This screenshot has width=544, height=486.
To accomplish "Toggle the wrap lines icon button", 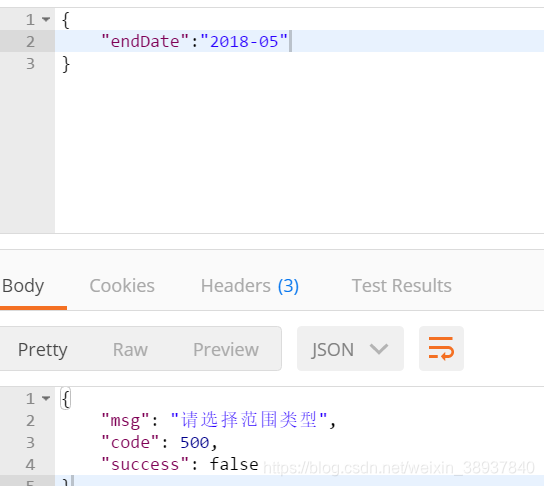I will 441,349.
